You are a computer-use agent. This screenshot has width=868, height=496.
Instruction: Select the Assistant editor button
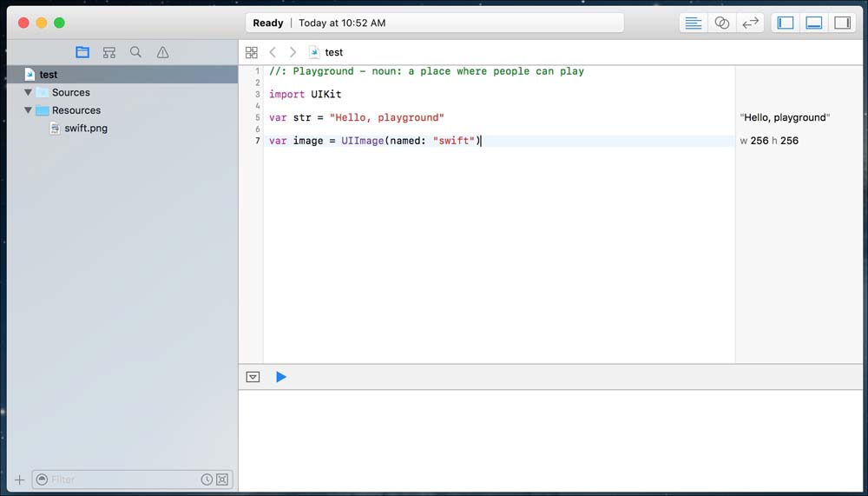click(721, 23)
